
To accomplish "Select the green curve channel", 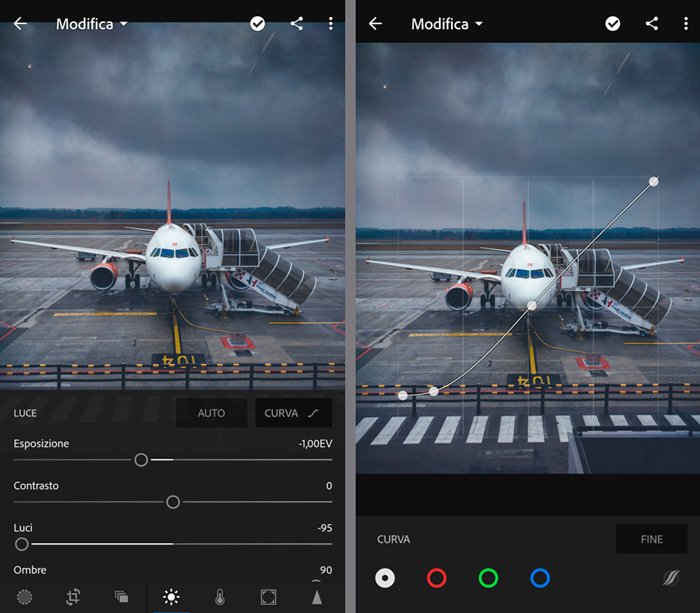I will [x=488, y=578].
